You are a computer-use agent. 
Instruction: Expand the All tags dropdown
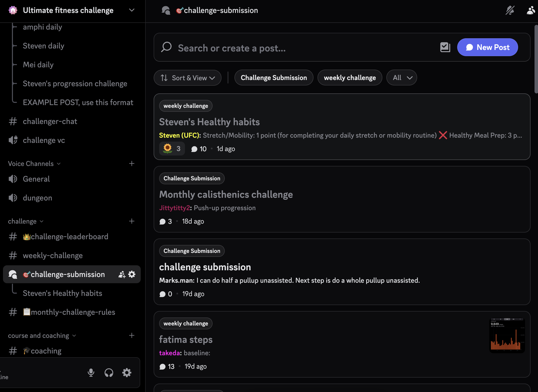coord(402,78)
